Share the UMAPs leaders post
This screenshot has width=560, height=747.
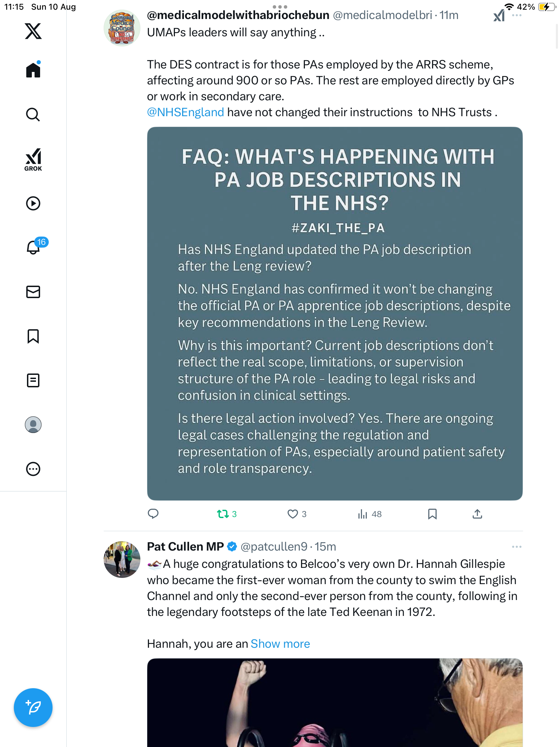click(477, 514)
